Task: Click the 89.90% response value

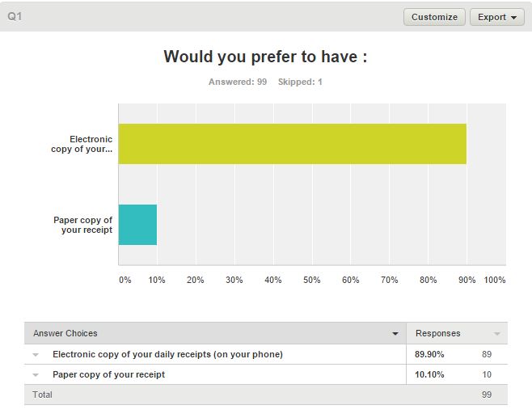Action: point(429,354)
